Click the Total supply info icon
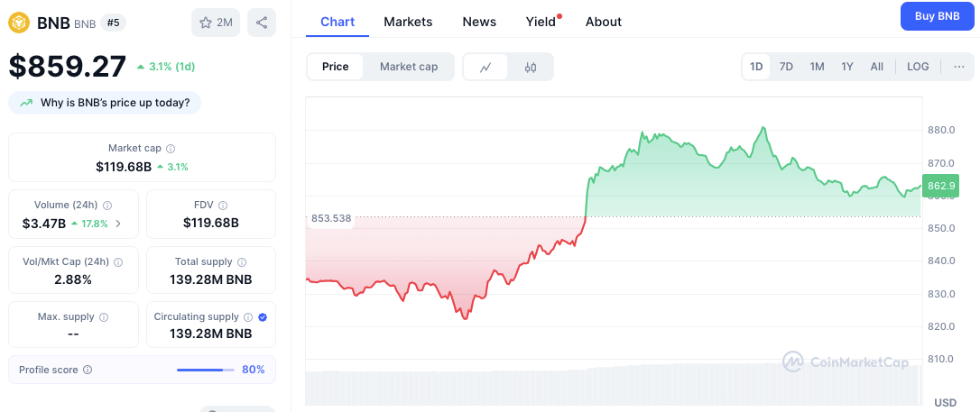The width and height of the screenshot is (980, 412). click(242, 262)
